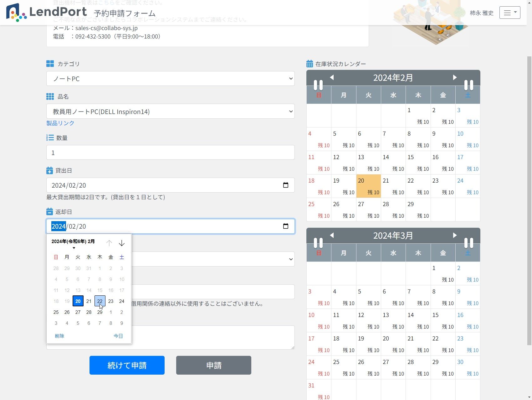Image resolution: width=532 pixels, height=400 pixels.
Task: Go to previous month on 2024年3月 calendar
Action: click(332, 235)
